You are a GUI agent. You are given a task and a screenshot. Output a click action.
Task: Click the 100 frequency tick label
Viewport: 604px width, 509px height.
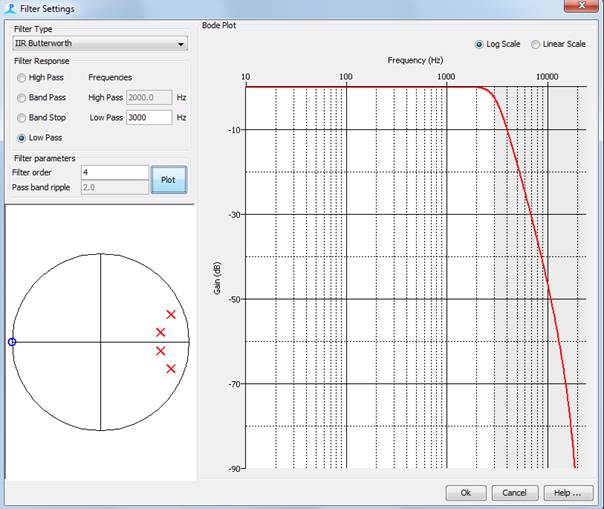coord(346,77)
